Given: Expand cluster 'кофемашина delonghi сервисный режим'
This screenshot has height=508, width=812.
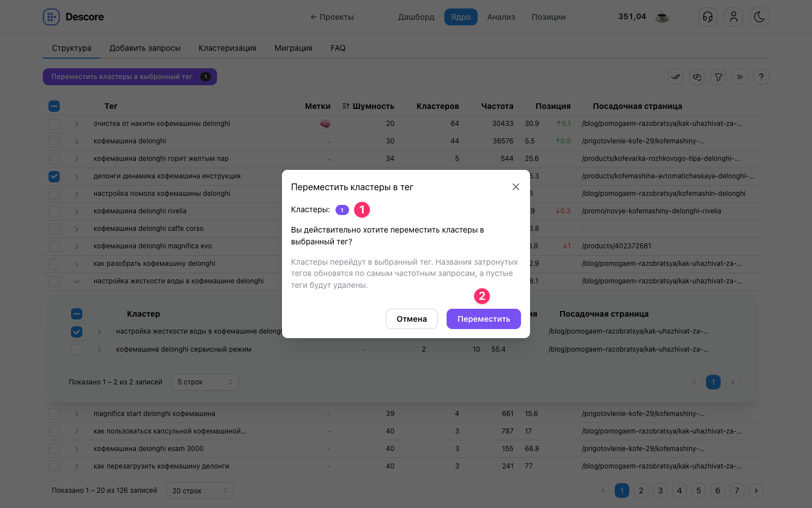Looking at the screenshot, I should [99, 349].
